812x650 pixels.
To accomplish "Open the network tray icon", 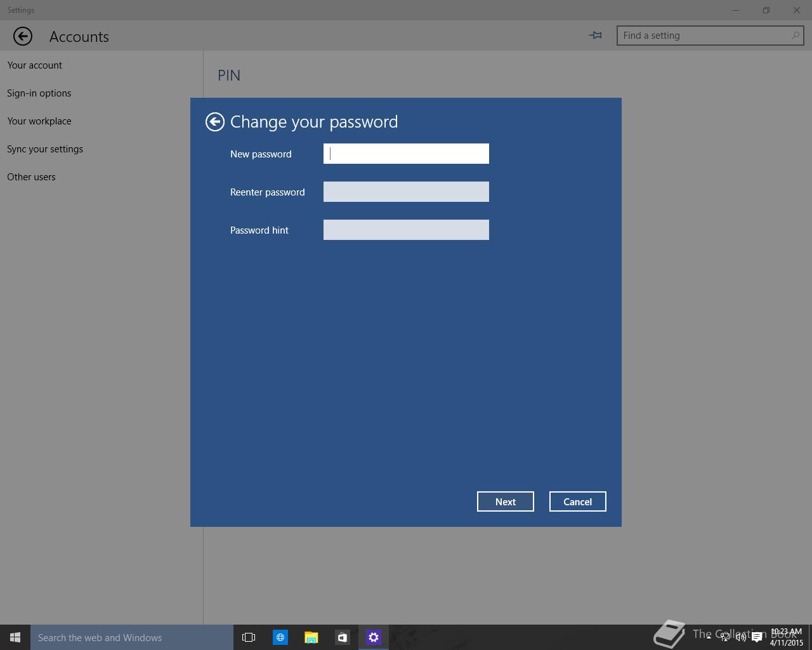I will pos(724,637).
